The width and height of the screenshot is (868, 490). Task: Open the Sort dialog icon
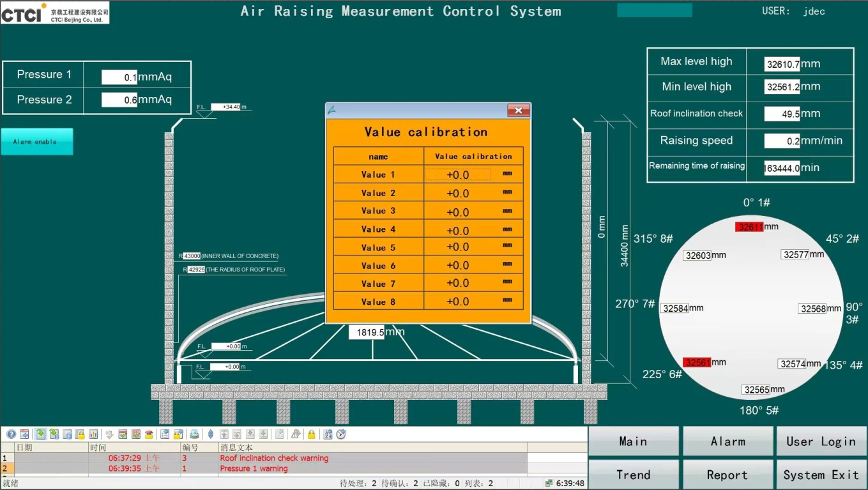coord(328,434)
